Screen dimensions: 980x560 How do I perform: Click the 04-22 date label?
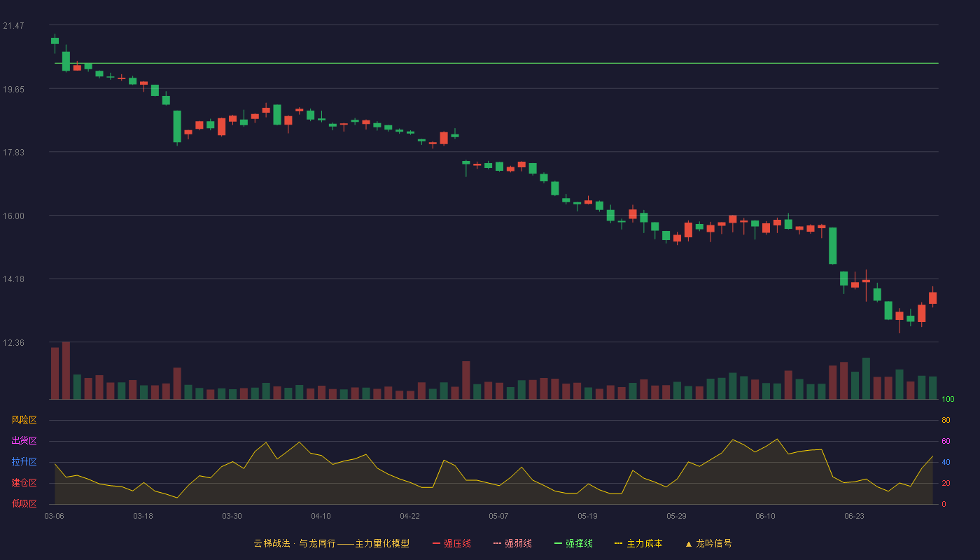(x=409, y=516)
